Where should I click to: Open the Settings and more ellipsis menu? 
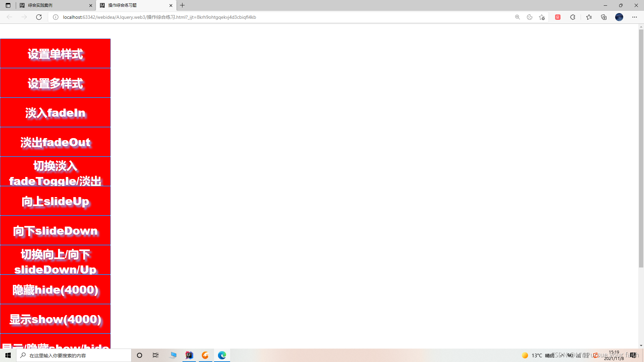tap(634, 17)
